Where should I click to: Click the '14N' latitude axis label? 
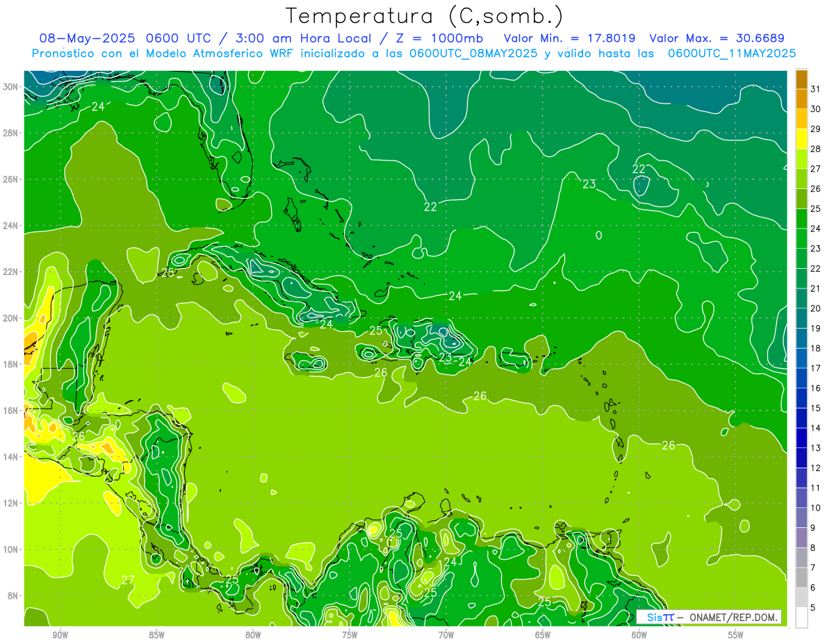tap(10, 456)
